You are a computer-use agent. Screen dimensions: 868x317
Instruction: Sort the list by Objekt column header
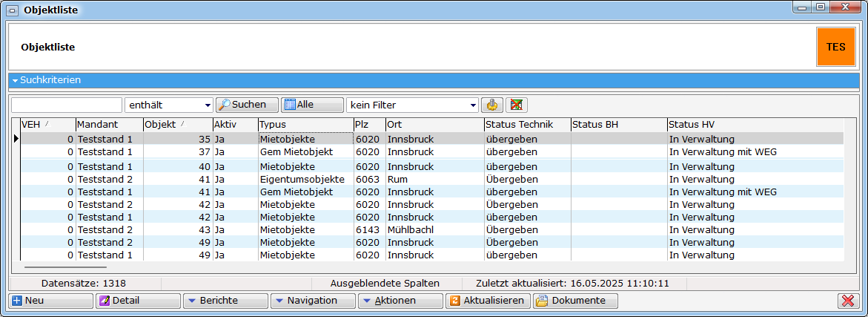coord(177,124)
